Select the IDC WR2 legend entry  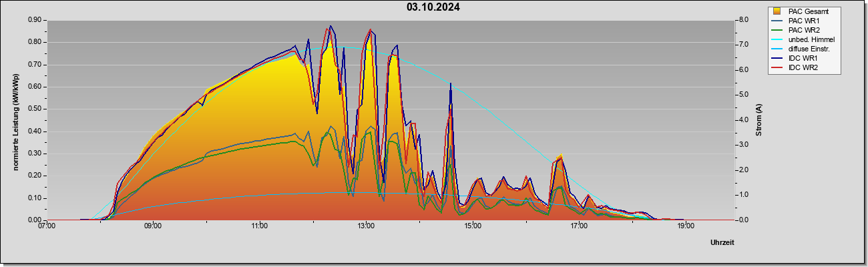pyautogui.click(x=800, y=67)
